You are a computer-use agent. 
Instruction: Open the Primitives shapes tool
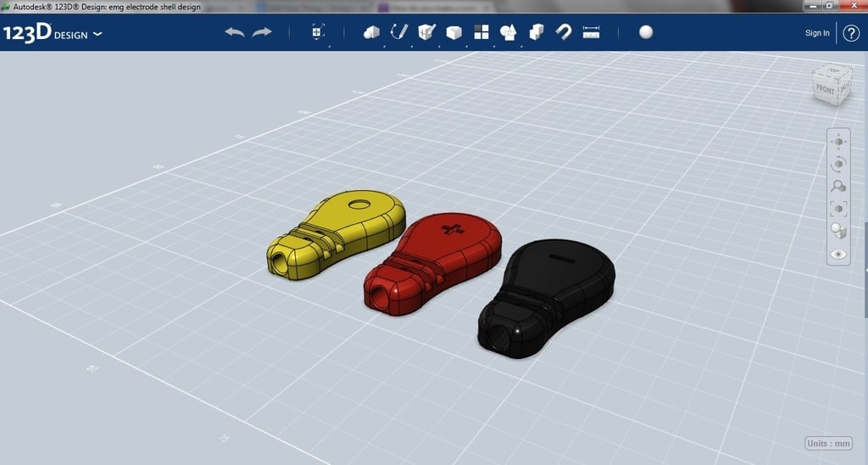(x=371, y=33)
